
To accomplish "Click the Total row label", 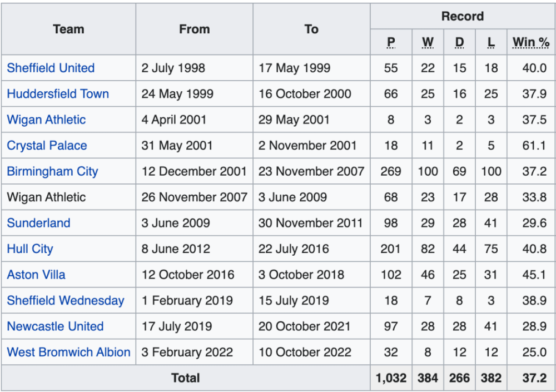I will click(x=186, y=378).
